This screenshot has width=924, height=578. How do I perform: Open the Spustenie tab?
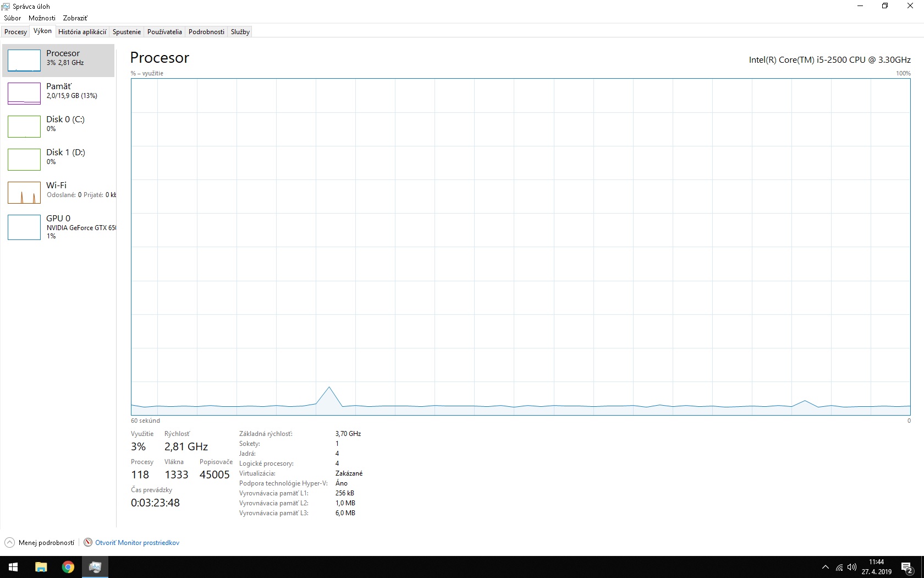click(x=127, y=32)
